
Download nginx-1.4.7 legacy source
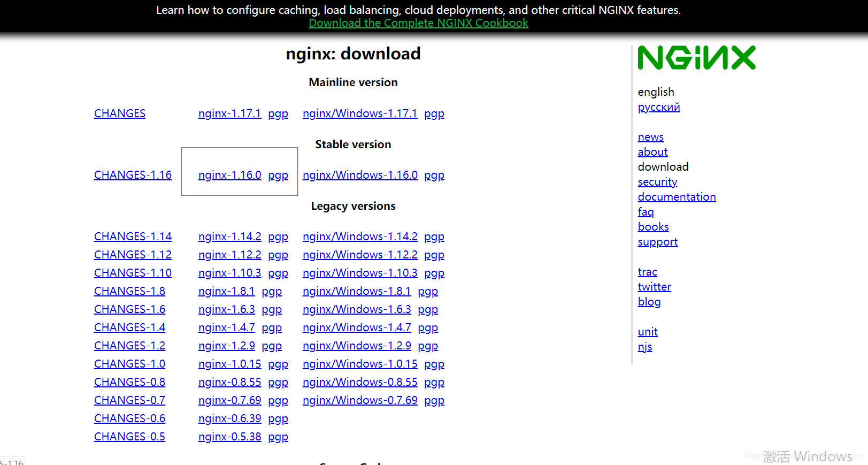tap(226, 327)
